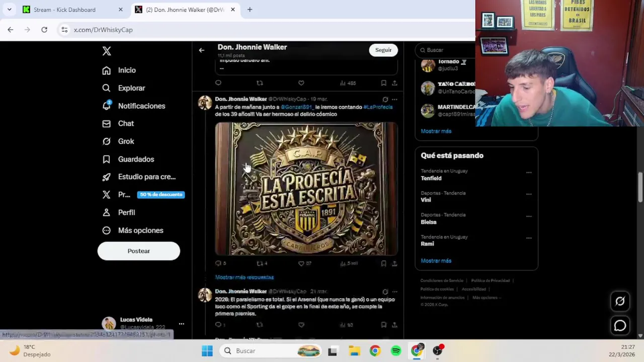Screen dimensions: 644x362
Task: Open more menu on the 21 mar. post
Action: click(x=394, y=292)
